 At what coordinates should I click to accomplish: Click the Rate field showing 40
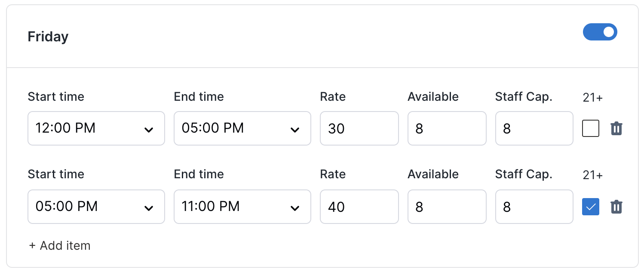(359, 207)
